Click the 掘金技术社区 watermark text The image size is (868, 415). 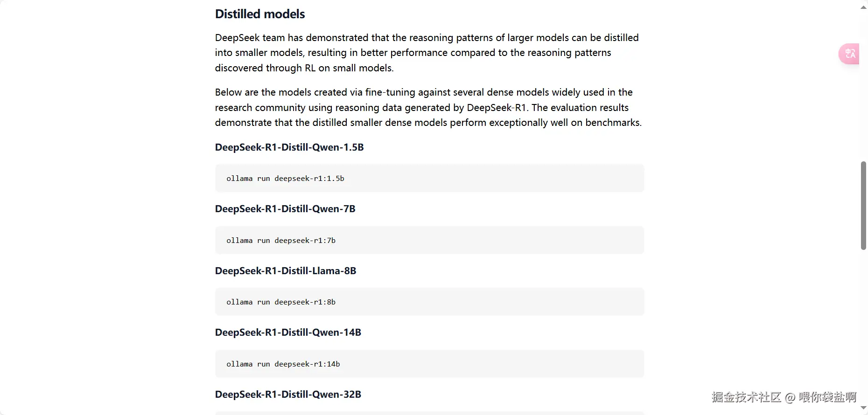tap(746, 397)
